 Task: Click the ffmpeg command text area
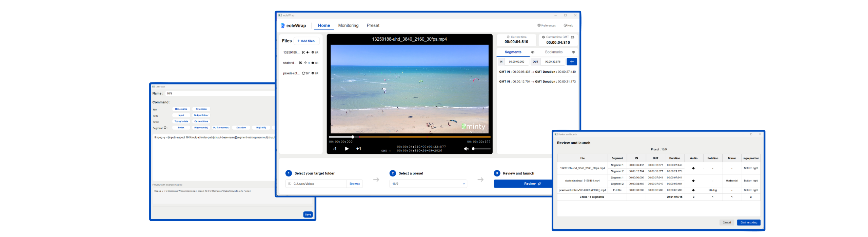click(214, 157)
